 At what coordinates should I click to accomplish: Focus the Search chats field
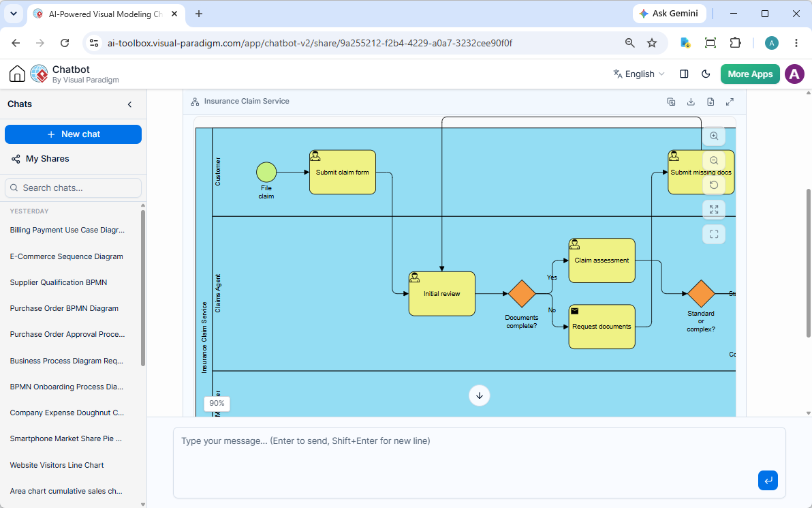click(73, 188)
